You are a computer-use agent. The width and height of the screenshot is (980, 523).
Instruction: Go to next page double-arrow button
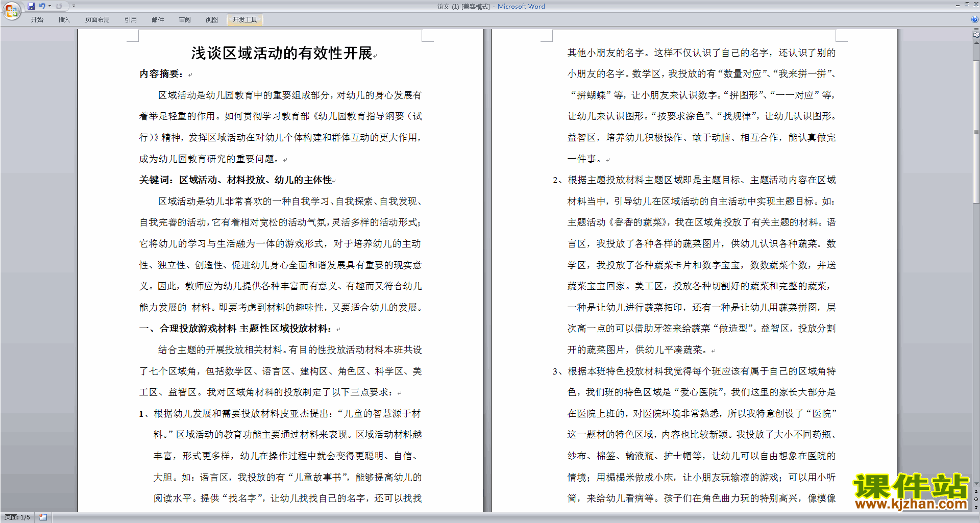(x=976, y=507)
